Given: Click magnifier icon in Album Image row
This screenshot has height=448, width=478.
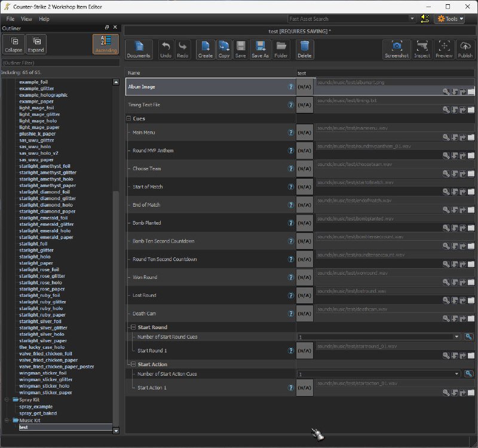Looking at the screenshot, I should (446, 92).
